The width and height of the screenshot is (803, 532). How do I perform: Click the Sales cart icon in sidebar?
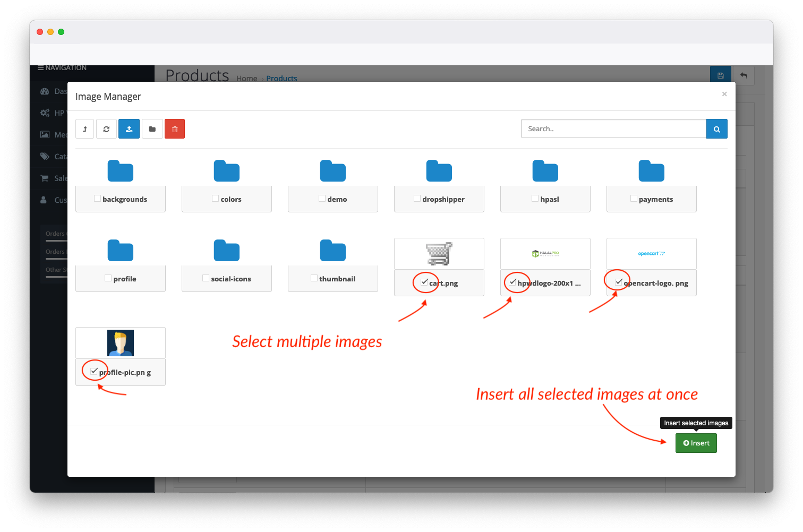click(x=45, y=178)
